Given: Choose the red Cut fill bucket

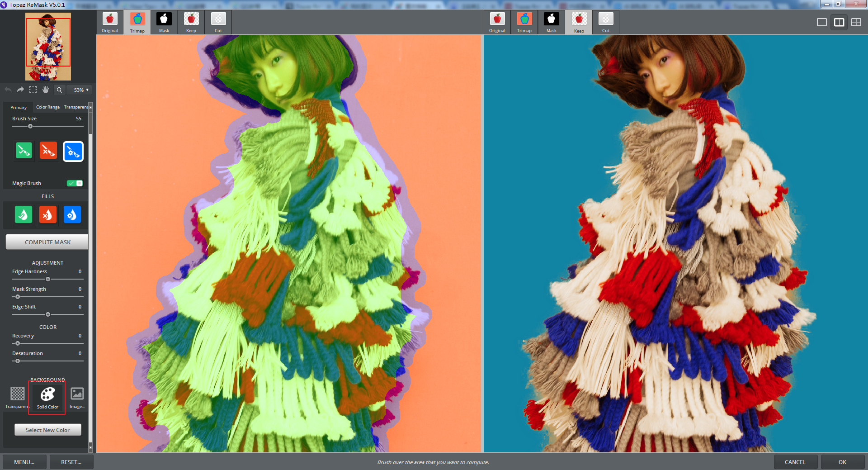Looking at the screenshot, I should pyautogui.click(x=48, y=214).
